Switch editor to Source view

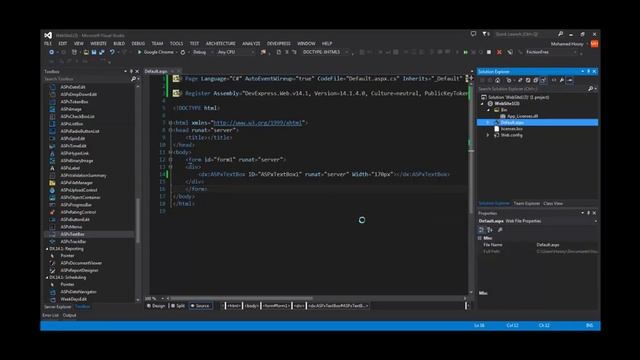tap(200, 306)
